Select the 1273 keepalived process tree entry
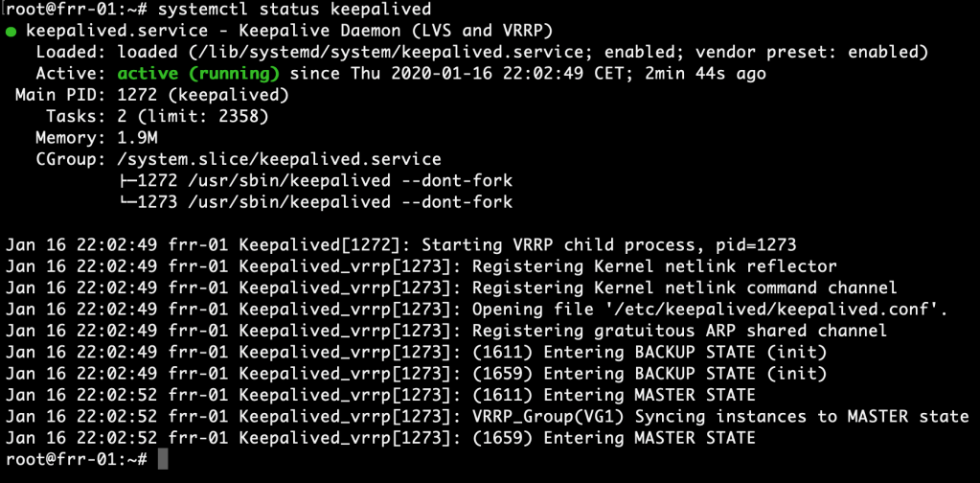This screenshot has width=980, height=483. [316, 202]
